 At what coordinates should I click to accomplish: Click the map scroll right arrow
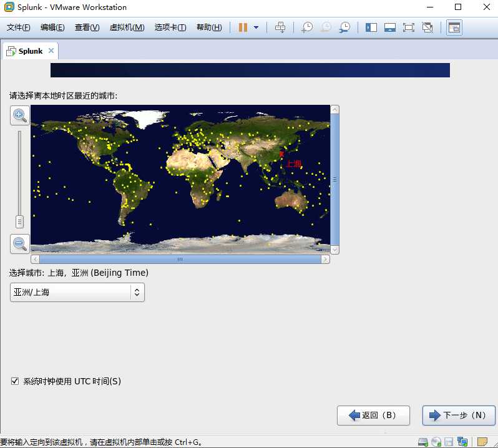[325, 260]
